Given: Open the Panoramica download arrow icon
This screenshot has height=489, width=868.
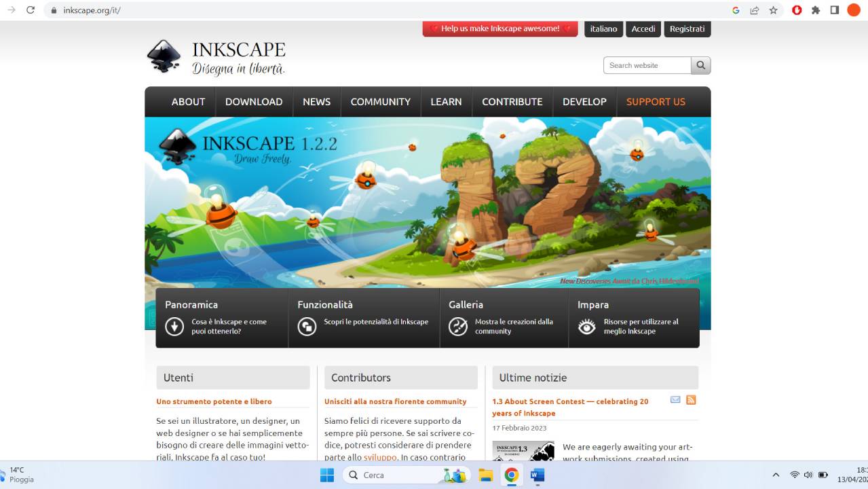Looking at the screenshot, I should pyautogui.click(x=174, y=327).
